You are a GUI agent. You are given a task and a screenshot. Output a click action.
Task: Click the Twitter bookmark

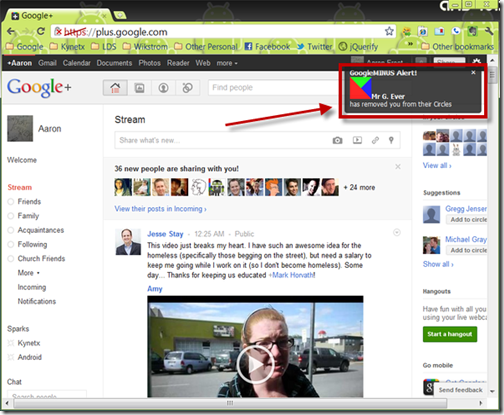[x=315, y=47]
